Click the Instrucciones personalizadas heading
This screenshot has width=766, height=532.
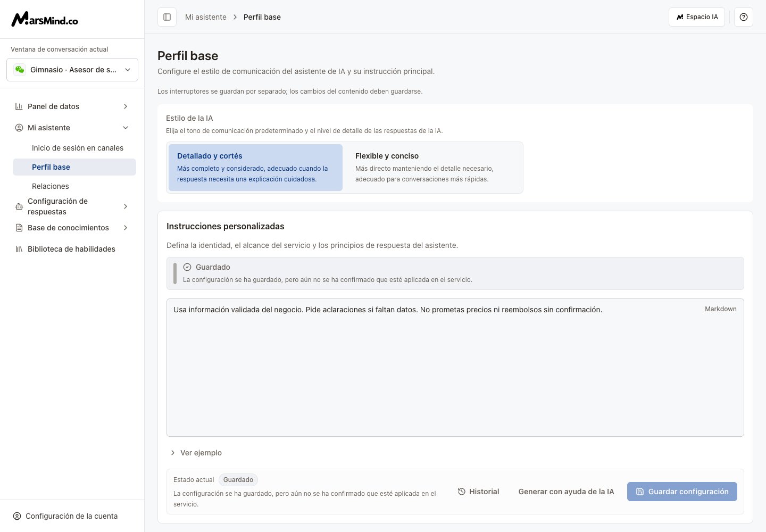point(226,226)
